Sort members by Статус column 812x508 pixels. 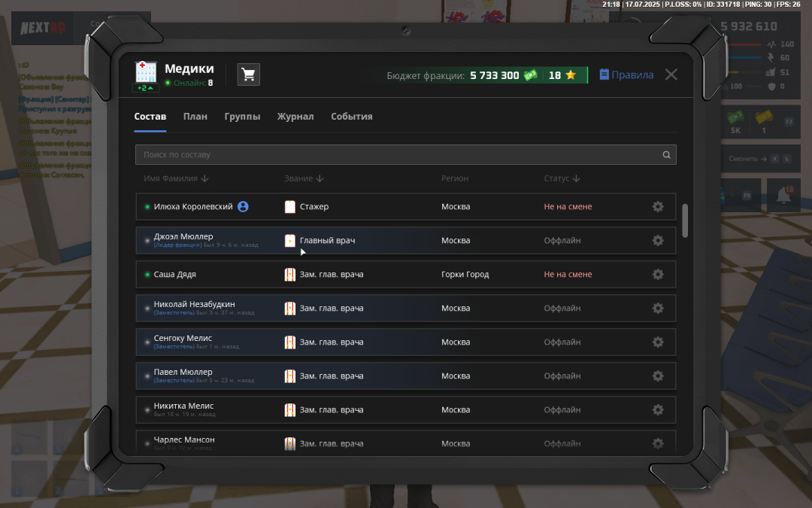pyautogui.click(x=562, y=178)
